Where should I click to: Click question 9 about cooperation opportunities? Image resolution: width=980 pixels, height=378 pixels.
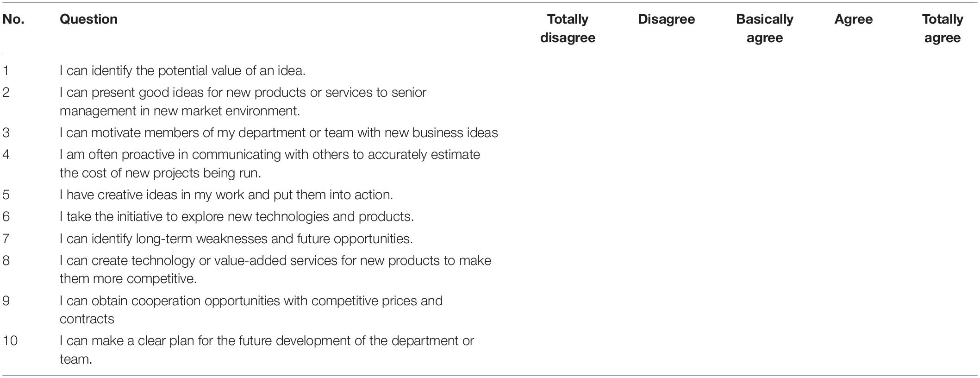pyautogui.click(x=251, y=309)
